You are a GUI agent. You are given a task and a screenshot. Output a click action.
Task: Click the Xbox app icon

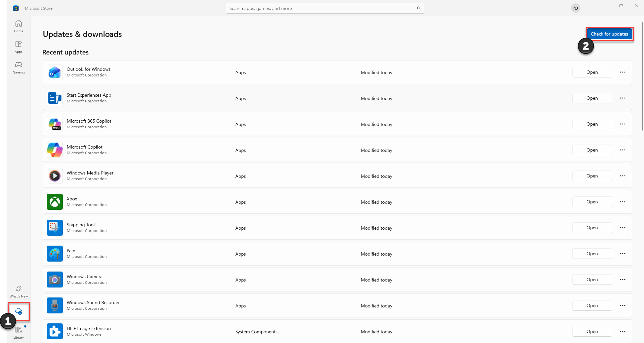[x=55, y=202]
